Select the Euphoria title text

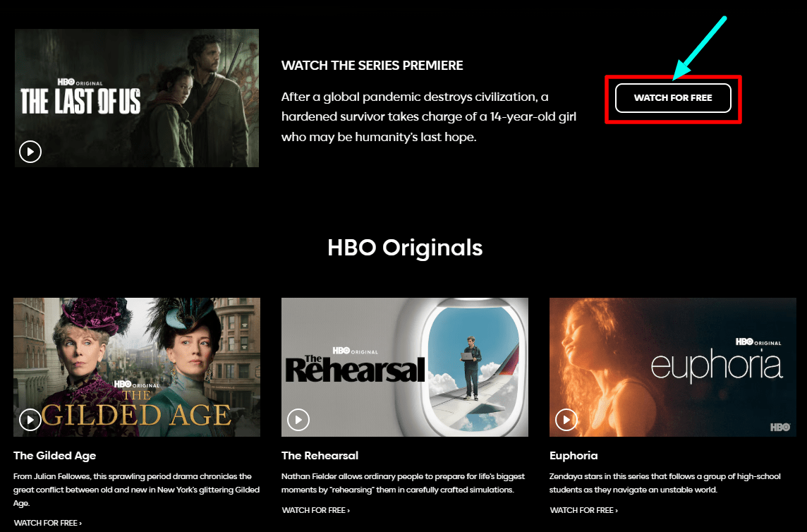point(574,456)
